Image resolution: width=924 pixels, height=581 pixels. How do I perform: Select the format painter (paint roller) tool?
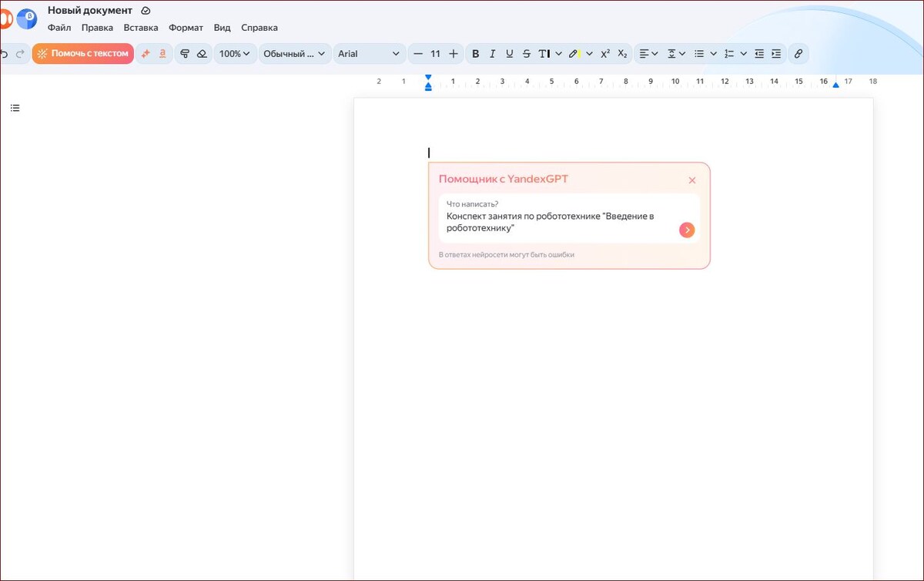185,54
